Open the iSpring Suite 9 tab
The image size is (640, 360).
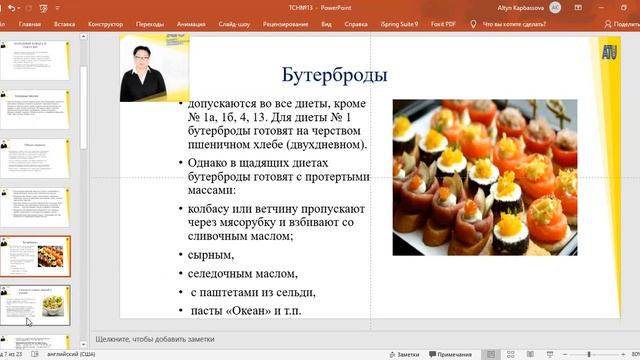point(399,24)
